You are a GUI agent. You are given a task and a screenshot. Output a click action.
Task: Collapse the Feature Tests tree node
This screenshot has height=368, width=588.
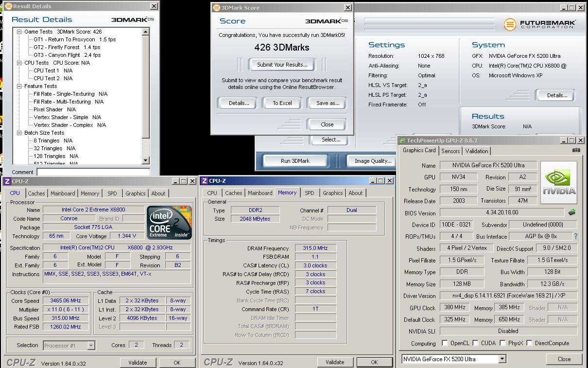tap(19, 86)
